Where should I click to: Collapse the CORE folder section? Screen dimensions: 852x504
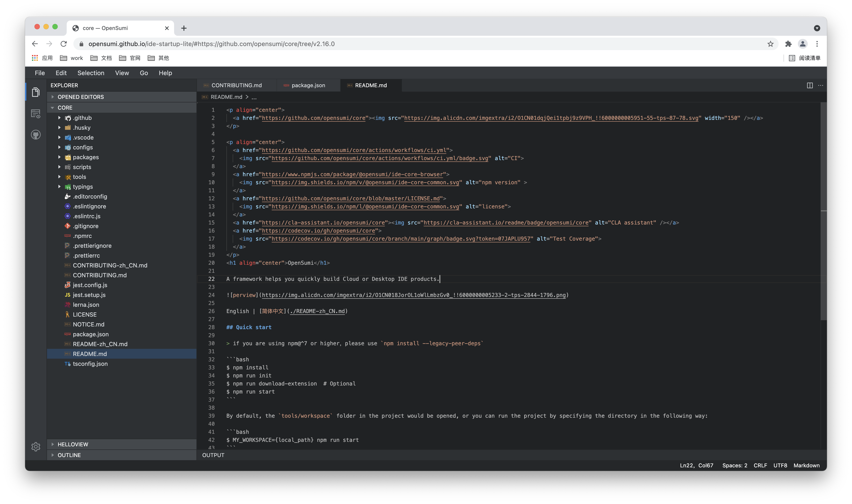[122, 108]
